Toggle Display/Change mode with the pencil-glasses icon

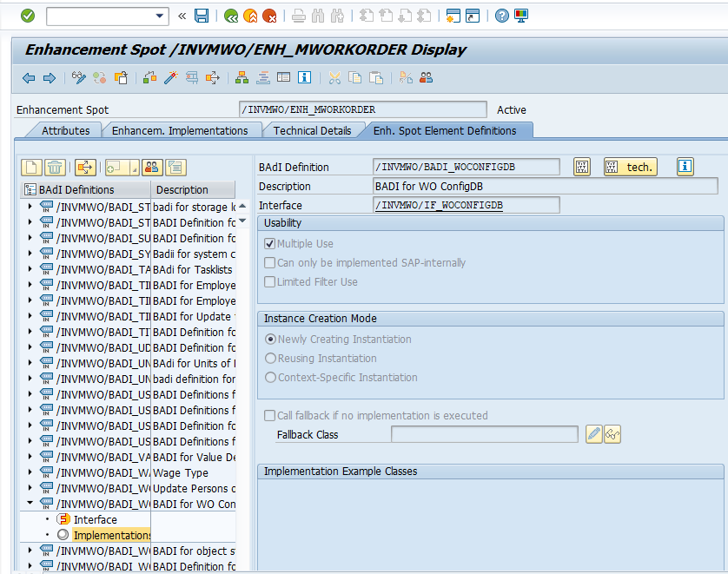pos(79,78)
